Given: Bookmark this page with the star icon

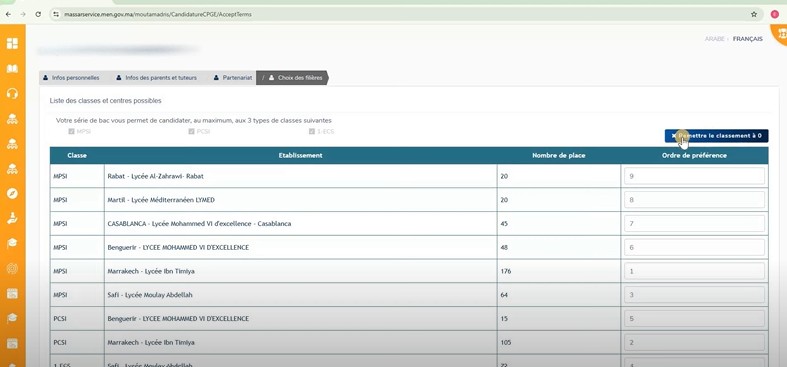Looking at the screenshot, I should [x=753, y=15].
